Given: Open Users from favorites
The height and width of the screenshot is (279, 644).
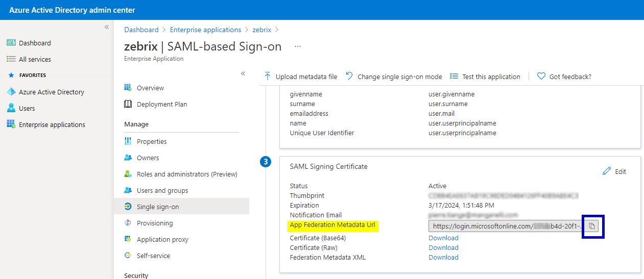Looking at the screenshot, I should pos(27,108).
